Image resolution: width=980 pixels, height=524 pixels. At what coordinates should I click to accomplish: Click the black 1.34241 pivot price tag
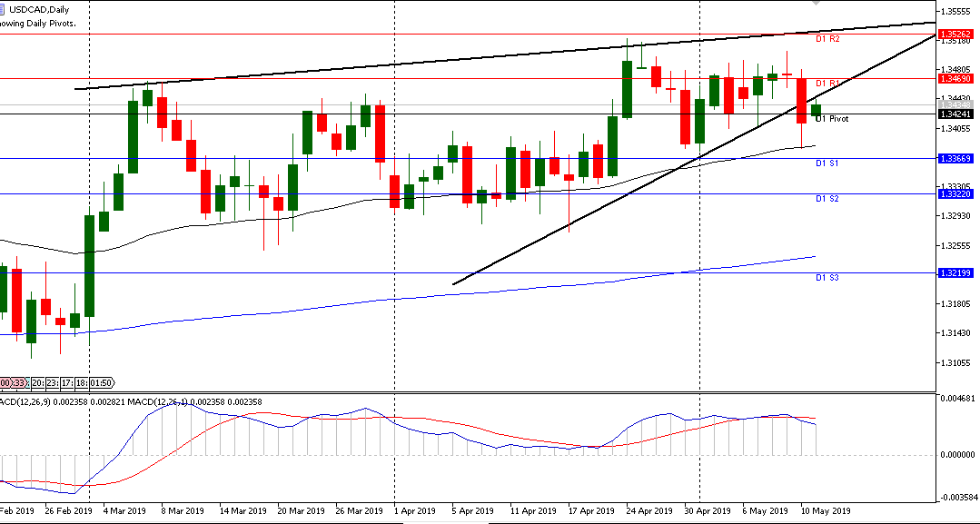[955, 114]
